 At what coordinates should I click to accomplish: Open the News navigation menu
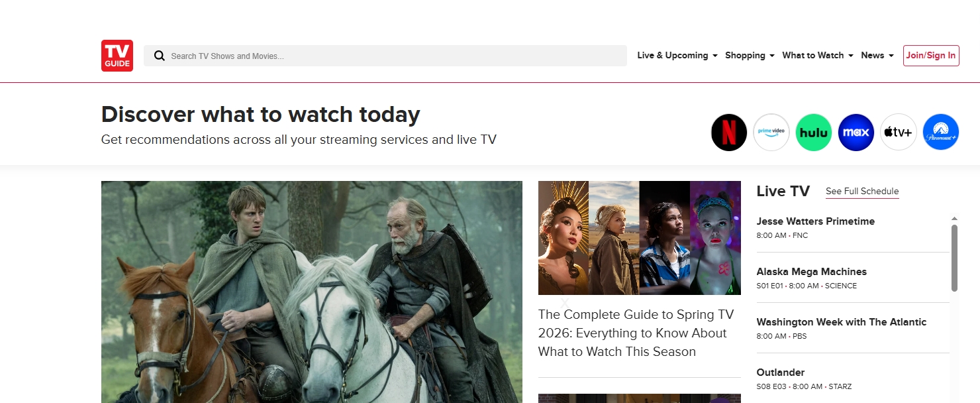coord(877,56)
